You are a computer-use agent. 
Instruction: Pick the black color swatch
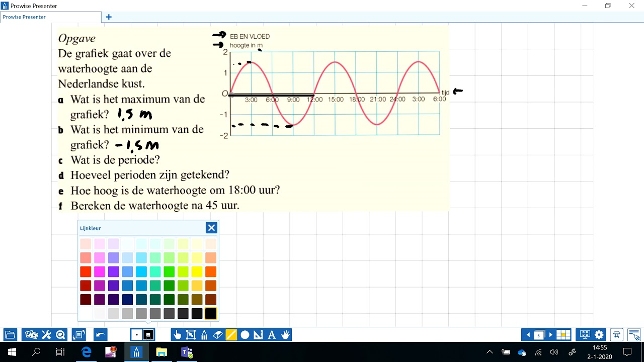click(x=211, y=314)
